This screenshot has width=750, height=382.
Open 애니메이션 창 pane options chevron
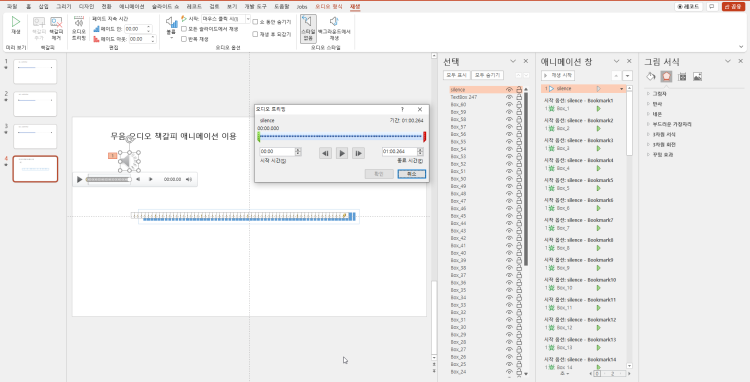click(616, 61)
